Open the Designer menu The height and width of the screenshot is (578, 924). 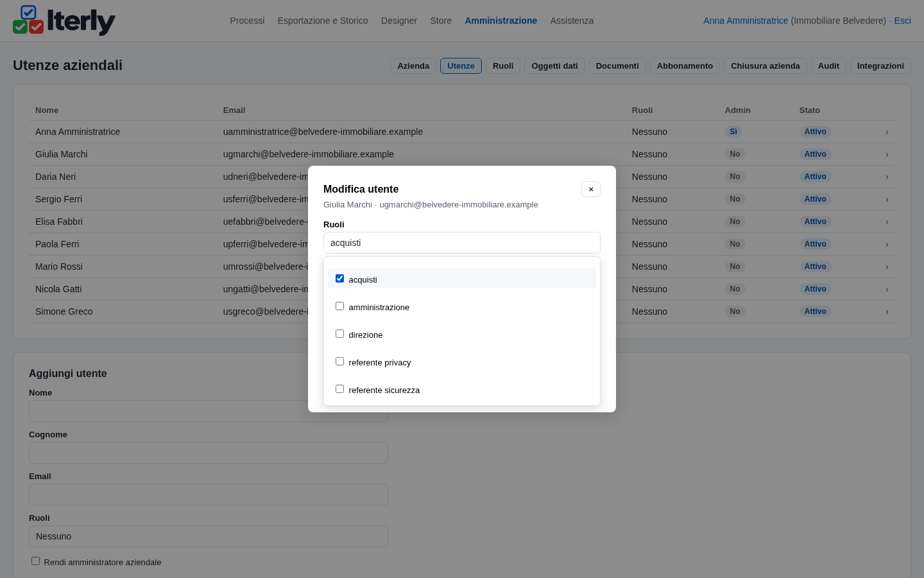399,21
